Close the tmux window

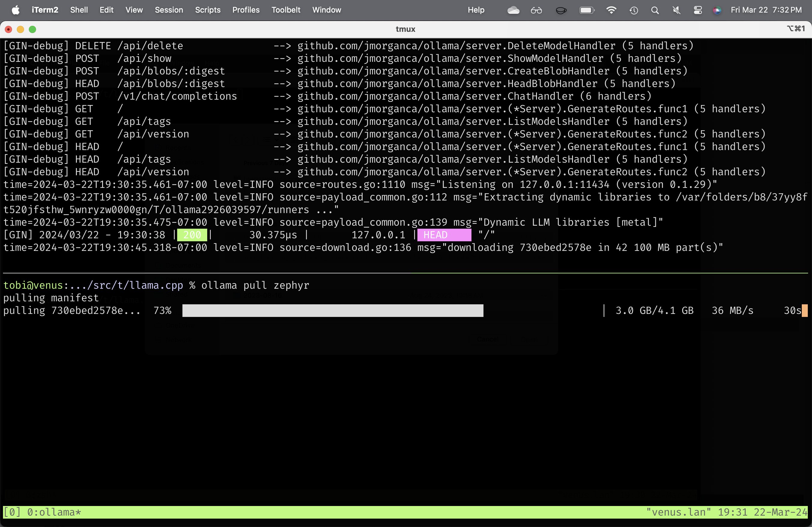coord(8,29)
